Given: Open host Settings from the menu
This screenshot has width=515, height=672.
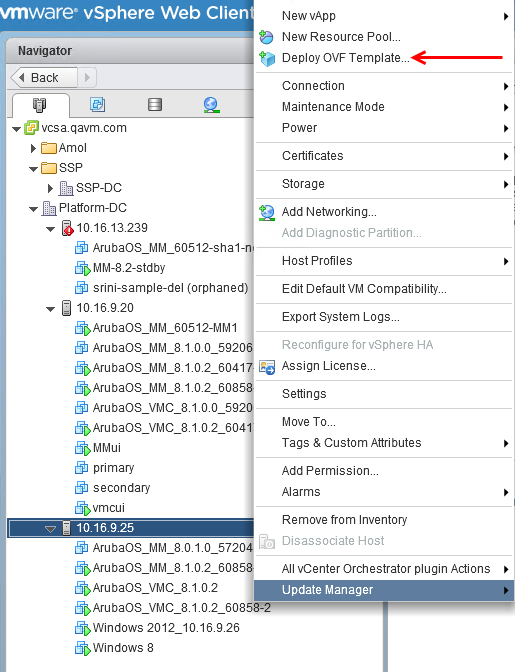Looking at the screenshot, I should pos(384,394).
